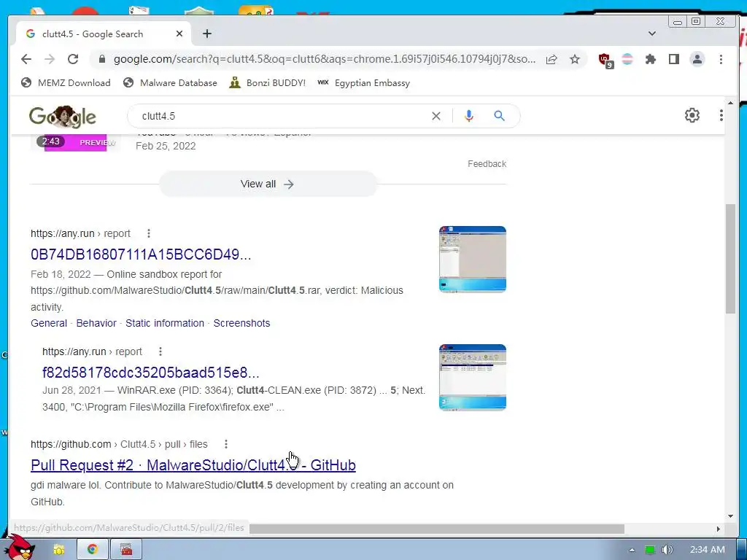The image size is (747, 560).
Task: Open the Bonzi BUDDY! bookmark
Action: tap(267, 83)
